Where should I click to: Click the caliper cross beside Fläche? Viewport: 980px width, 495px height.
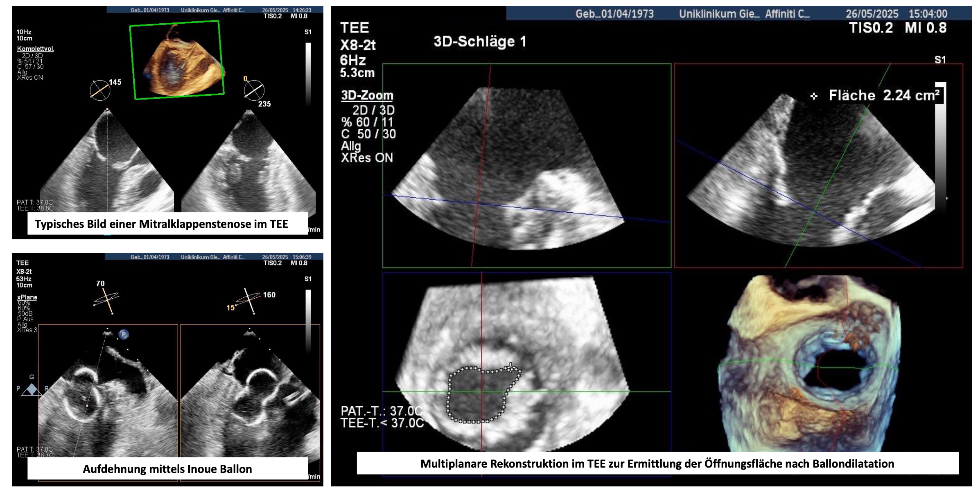click(814, 96)
